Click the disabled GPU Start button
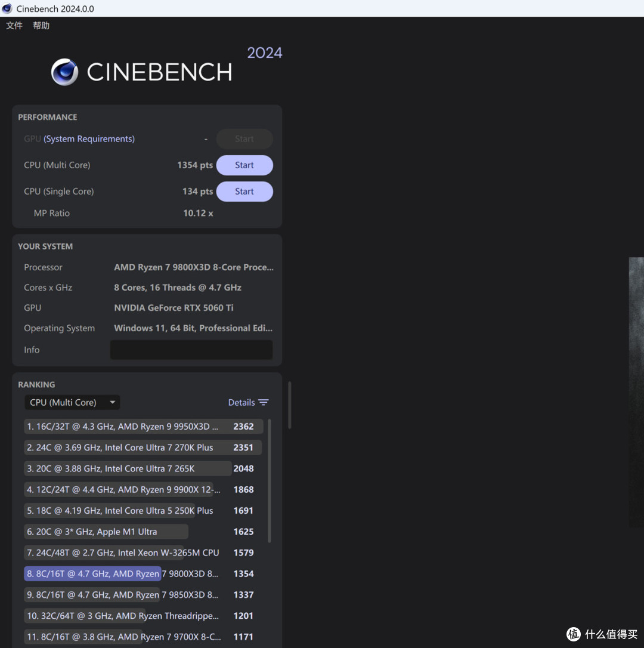The width and height of the screenshot is (644, 648). click(x=244, y=139)
